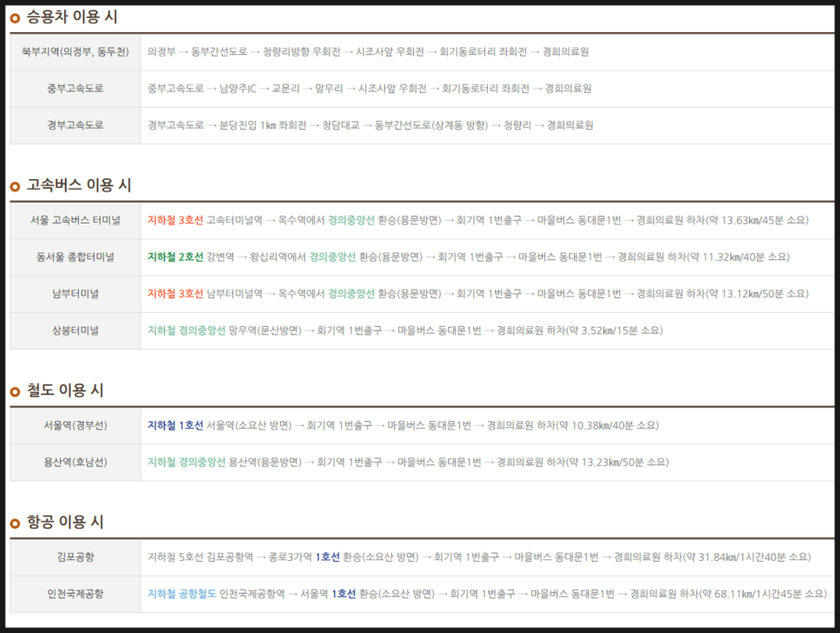Click green 경의중앙선 in the 동서울 종합터미널 row
The height and width of the screenshot is (633, 840).
pos(333,257)
